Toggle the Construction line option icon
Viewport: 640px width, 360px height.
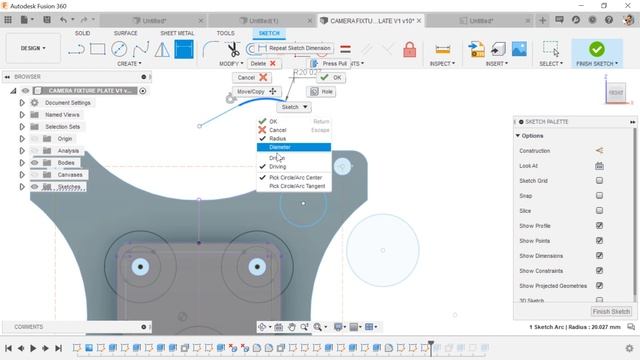pos(599,151)
